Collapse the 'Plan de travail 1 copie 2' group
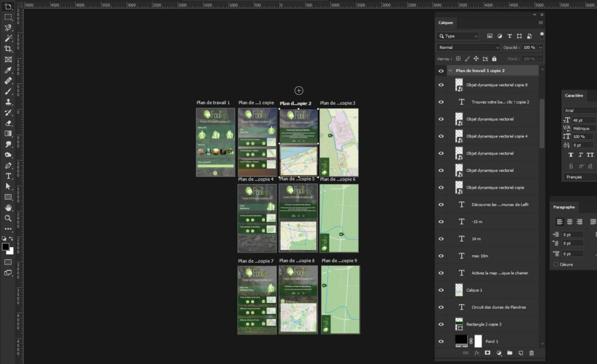The height and width of the screenshot is (364, 597). [x=450, y=70]
